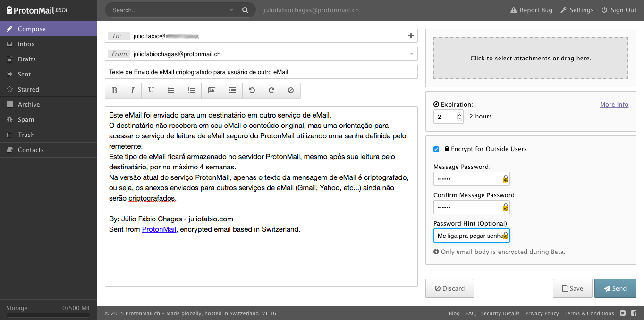This screenshot has width=644, height=320.
Task: Click the insert image icon
Action: coord(212,90)
